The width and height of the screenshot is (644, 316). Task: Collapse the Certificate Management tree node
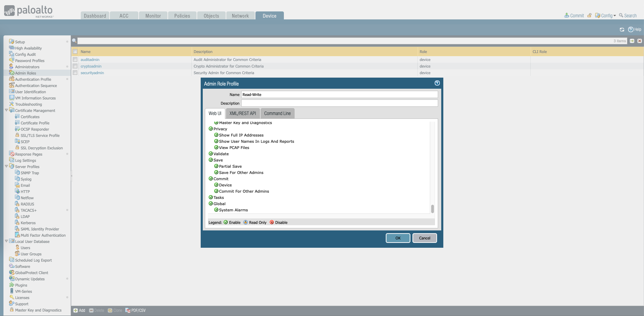pyautogui.click(x=6, y=111)
